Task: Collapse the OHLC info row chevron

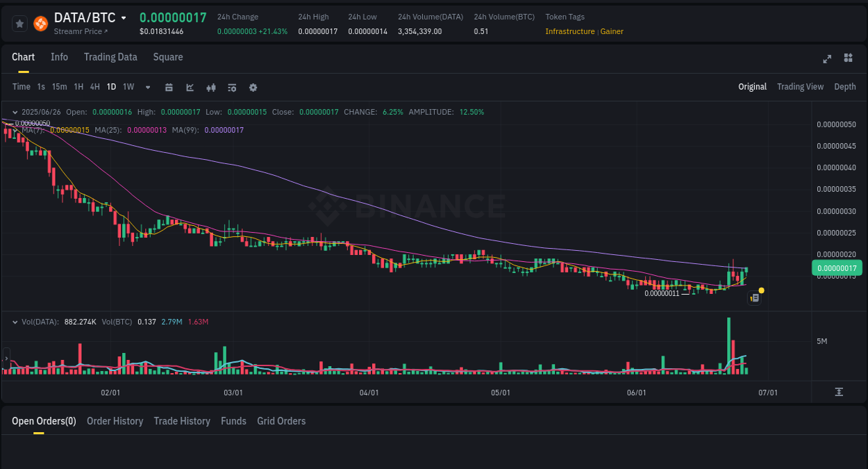Action: 15,111
